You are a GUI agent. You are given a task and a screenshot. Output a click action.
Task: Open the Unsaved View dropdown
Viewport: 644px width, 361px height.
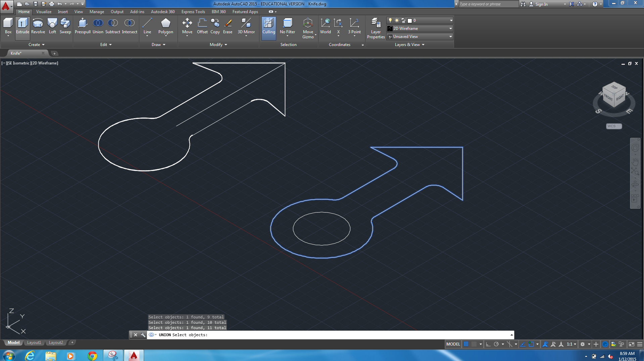click(420, 37)
